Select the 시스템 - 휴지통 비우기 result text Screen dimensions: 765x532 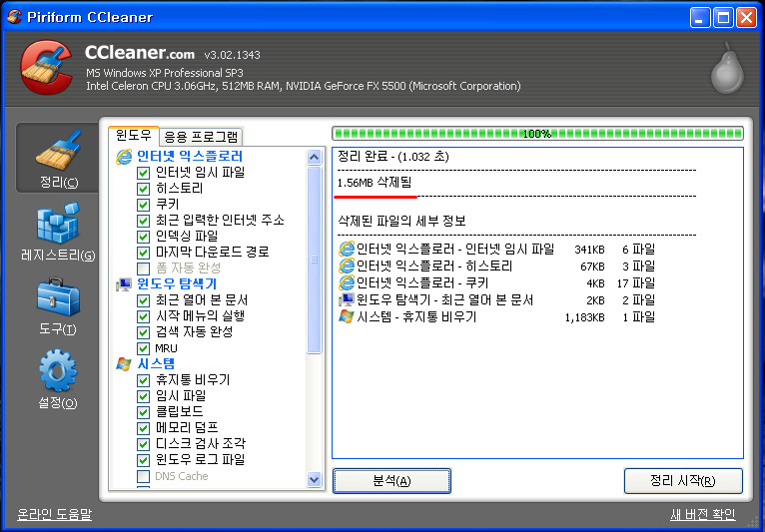coord(416,316)
